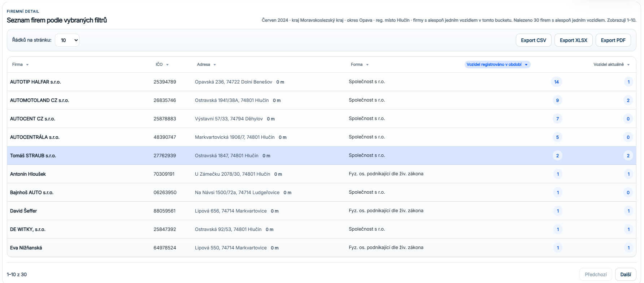Image resolution: width=644 pixels, height=283 pixels.
Task: Click address Lipová 550, 74714 Markvartovice
Action: [x=231, y=248]
